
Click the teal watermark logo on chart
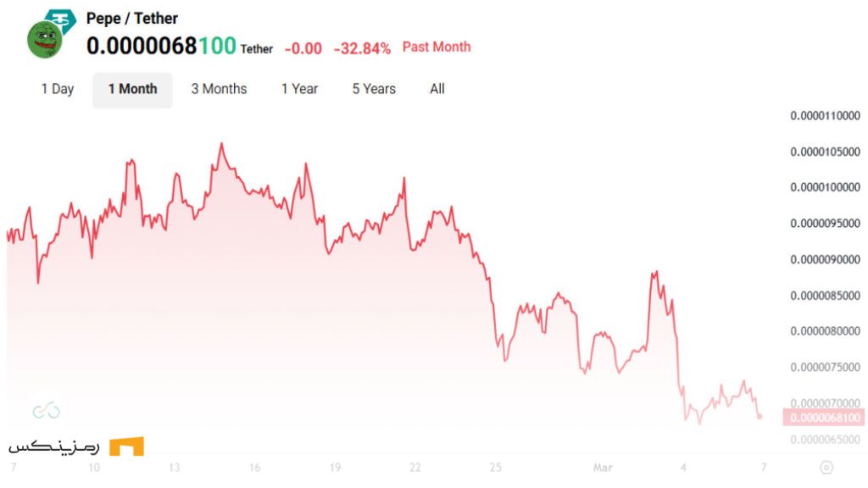(46, 411)
